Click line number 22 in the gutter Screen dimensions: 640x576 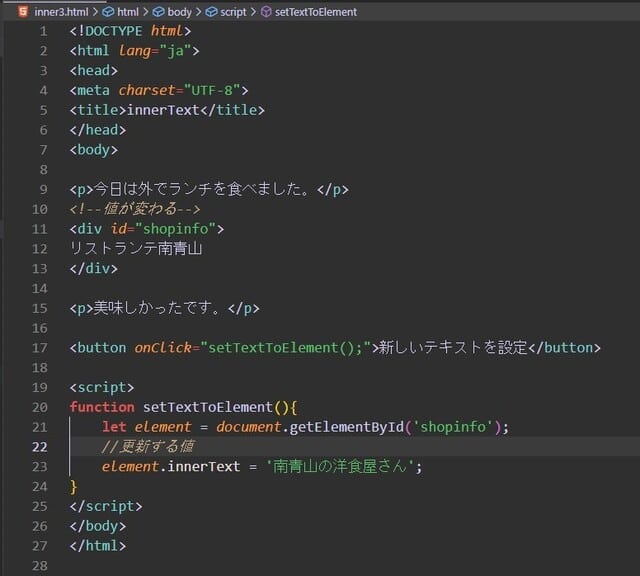coord(39,446)
